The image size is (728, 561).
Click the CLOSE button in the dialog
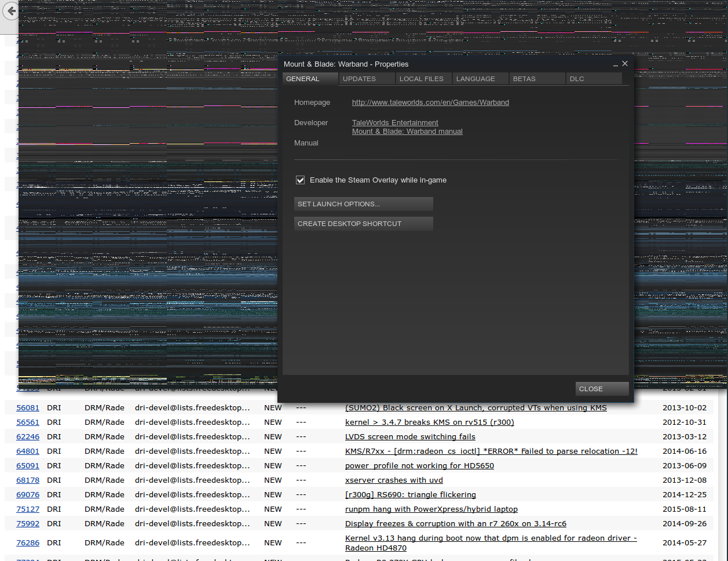point(602,389)
